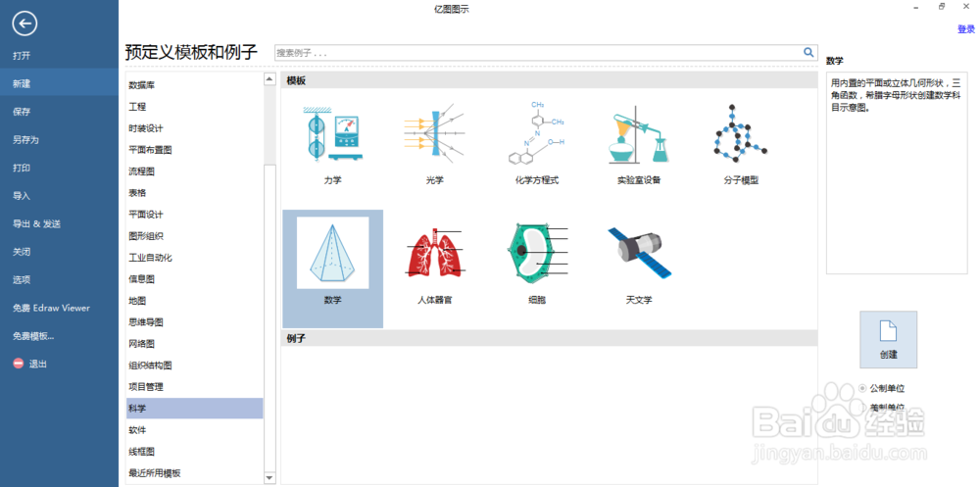Select 新建 in the sidebar

tap(60, 83)
